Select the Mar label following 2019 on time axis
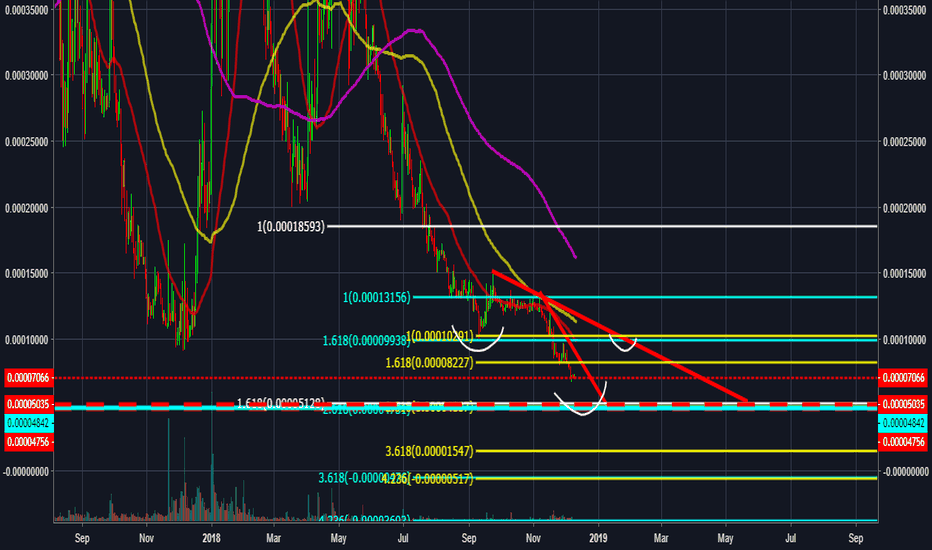 [661, 538]
